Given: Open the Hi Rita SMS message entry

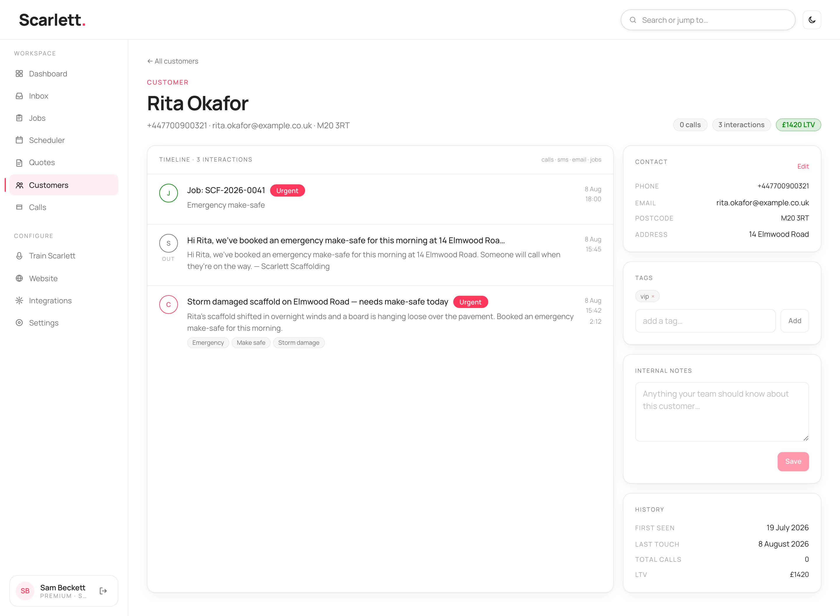Looking at the screenshot, I should click(380, 255).
